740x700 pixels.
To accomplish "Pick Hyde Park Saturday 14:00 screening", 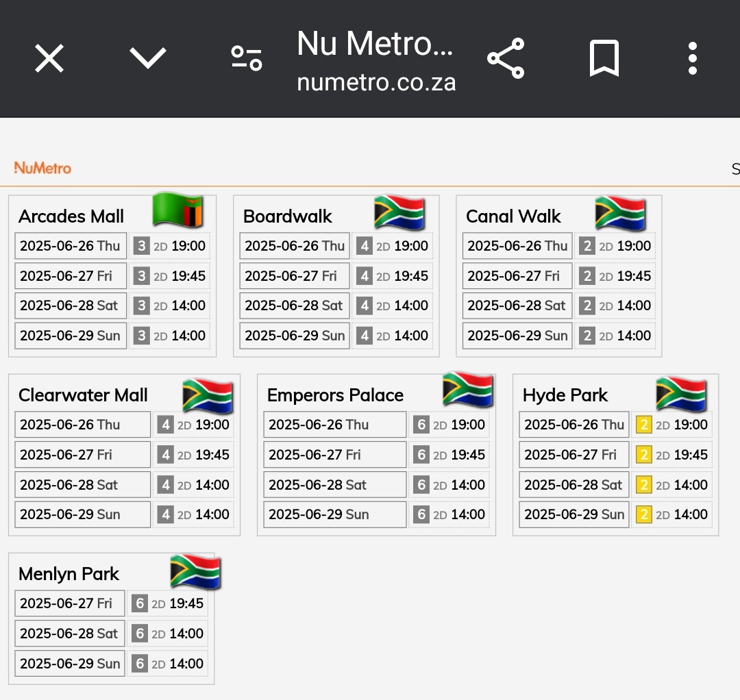I will coord(672,485).
